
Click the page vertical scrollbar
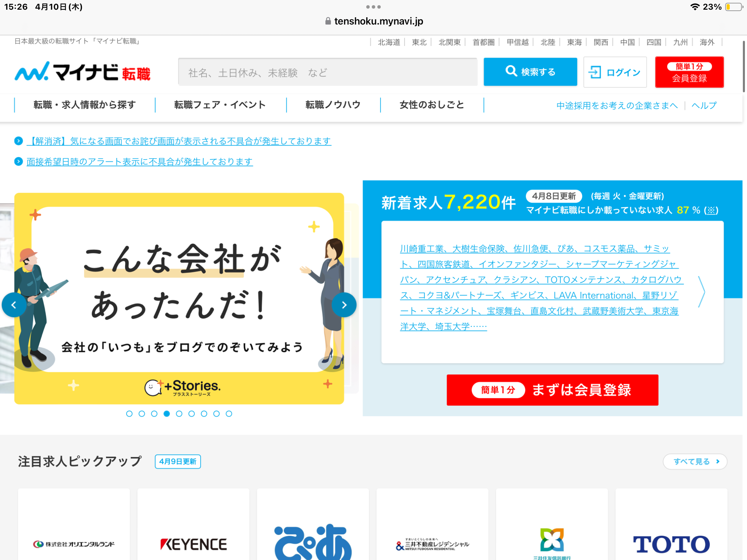pyautogui.click(x=744, y=66)
